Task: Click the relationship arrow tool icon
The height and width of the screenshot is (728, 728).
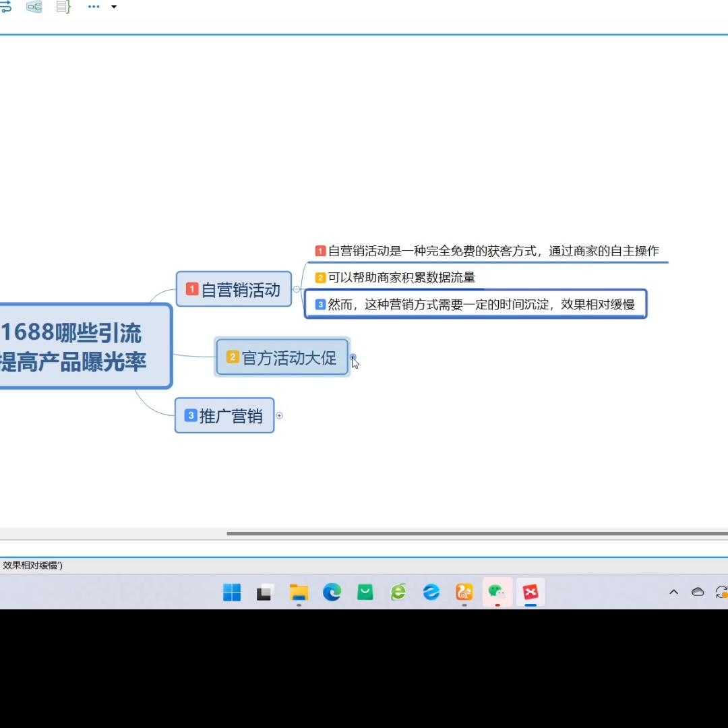Action: pyautogui.click(x=5, y=7)
